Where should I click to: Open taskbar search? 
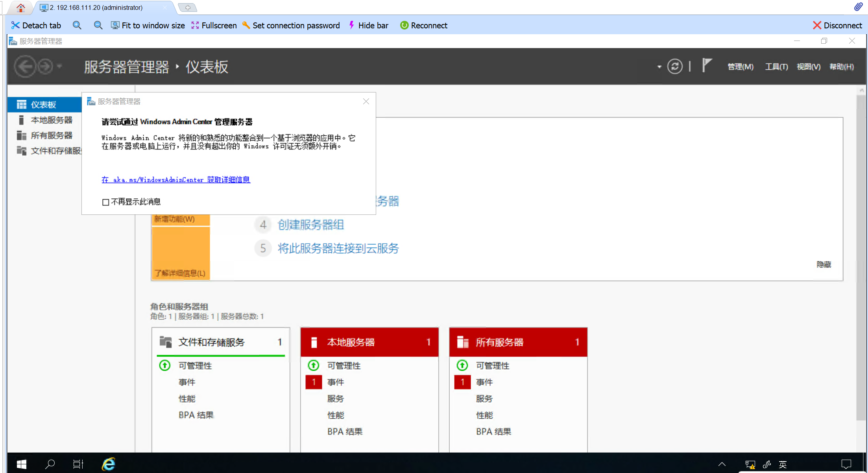[50, 464]
